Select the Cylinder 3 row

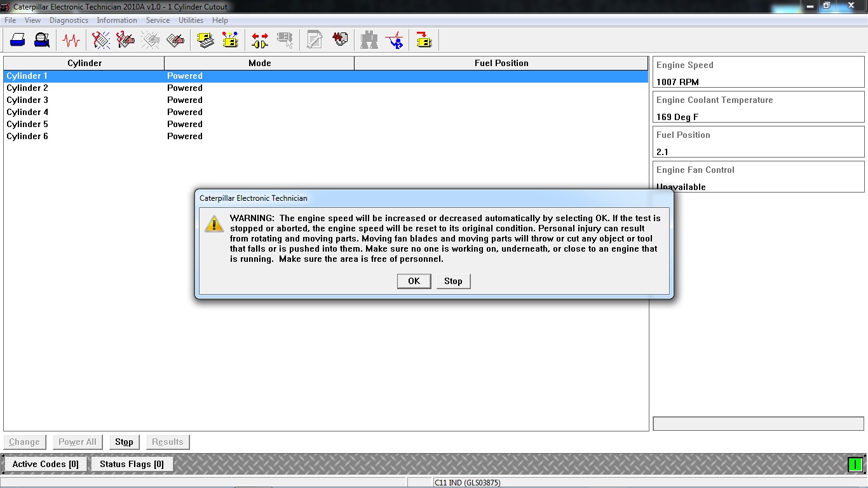326,100
